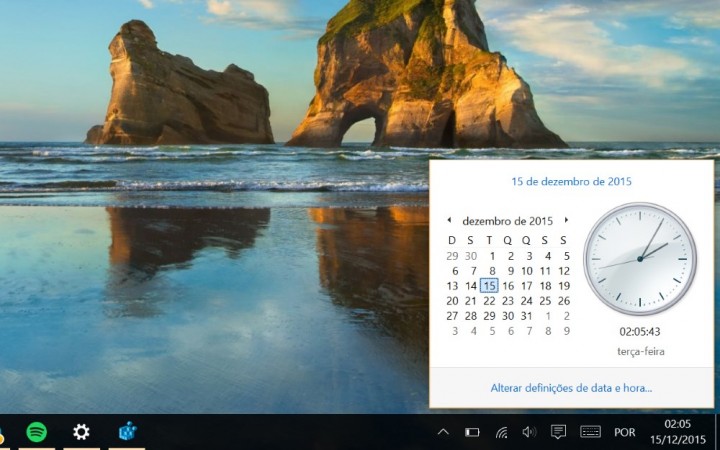Click the volume speaker icon
Screen dimensions: 720x450
point(529,432)
